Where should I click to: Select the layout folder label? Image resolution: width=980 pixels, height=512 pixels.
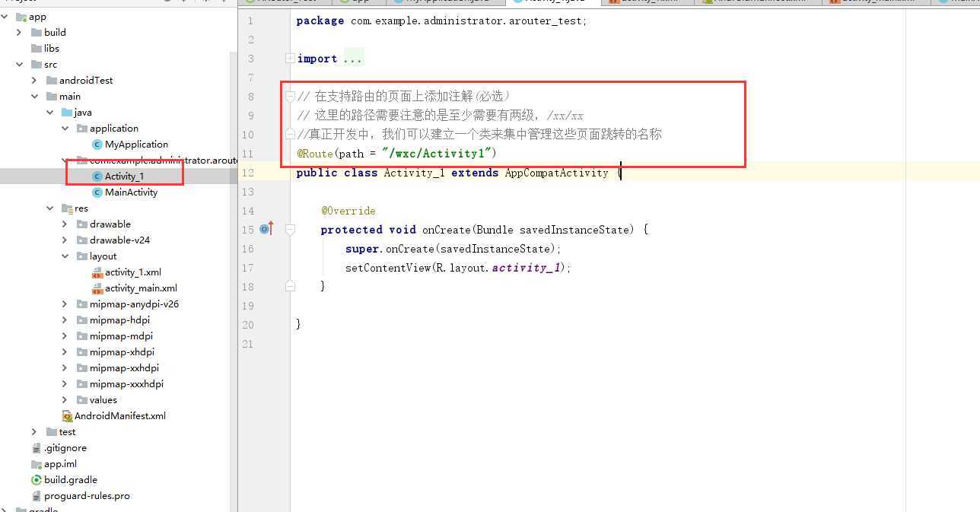[x=103, y=256]
